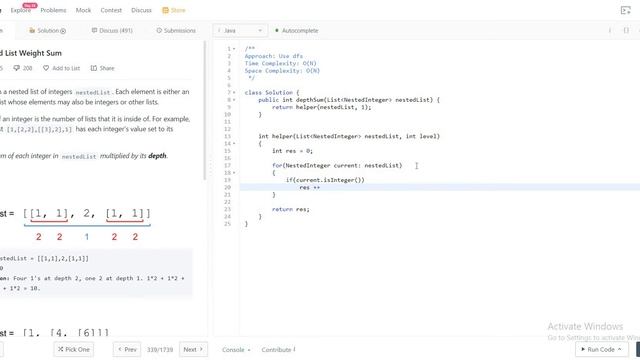
Task: Click the fullscreen brackets icon in editor toolbar
Action: tap(626, 30)
